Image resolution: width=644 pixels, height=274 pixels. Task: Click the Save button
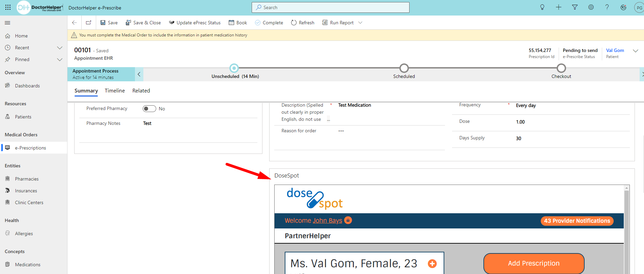point(109,23)
